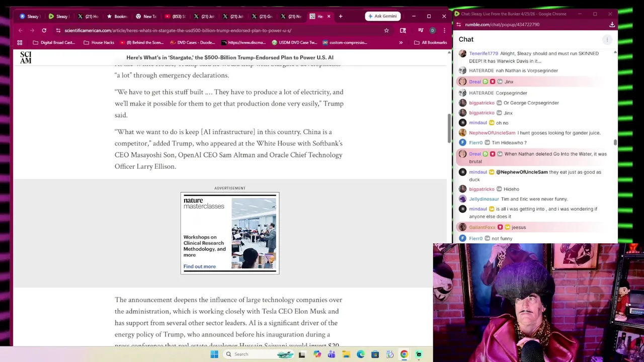Viewport: 644px width, 362px height.
Task: Open the Digital Broad Cast bookmark folder
Action: point(53,43)
